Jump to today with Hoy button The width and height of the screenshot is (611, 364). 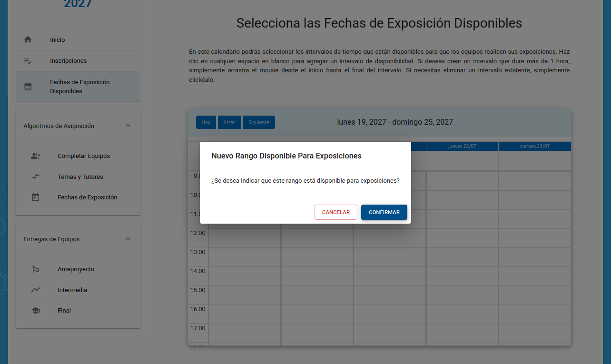pyautogui.click(x=206, y=122)
